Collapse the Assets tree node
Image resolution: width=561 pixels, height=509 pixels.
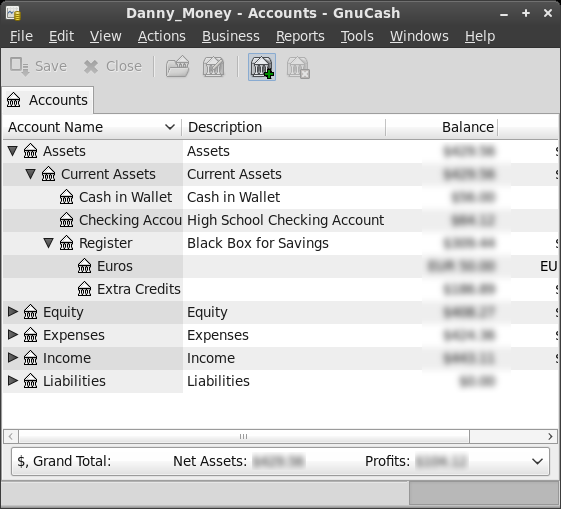point(13,151)
